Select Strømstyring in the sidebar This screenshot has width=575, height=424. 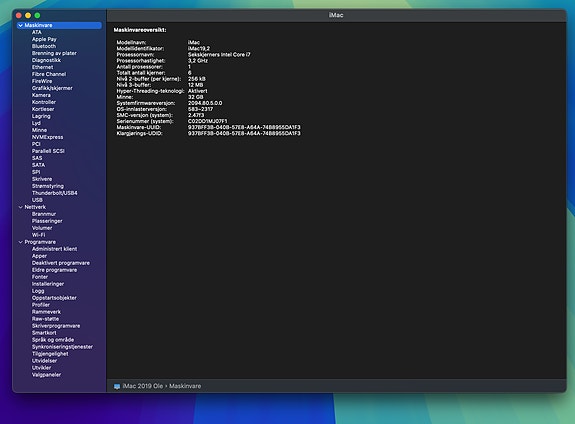click(48, 186)
